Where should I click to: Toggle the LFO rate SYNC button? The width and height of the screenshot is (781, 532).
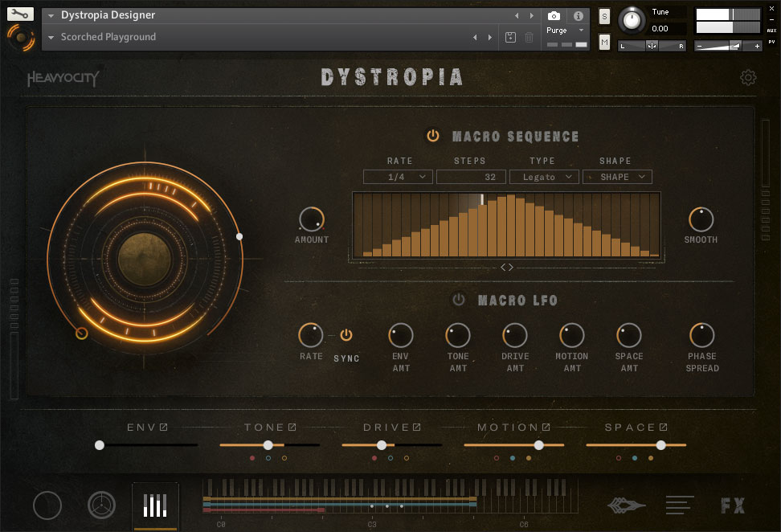[x=346, y=335]
